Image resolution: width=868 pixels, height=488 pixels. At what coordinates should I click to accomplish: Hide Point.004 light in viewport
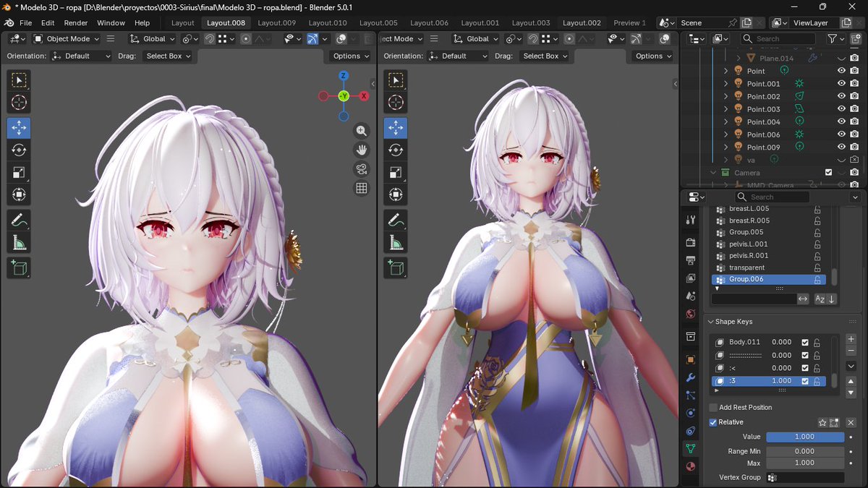click(841, 121)
